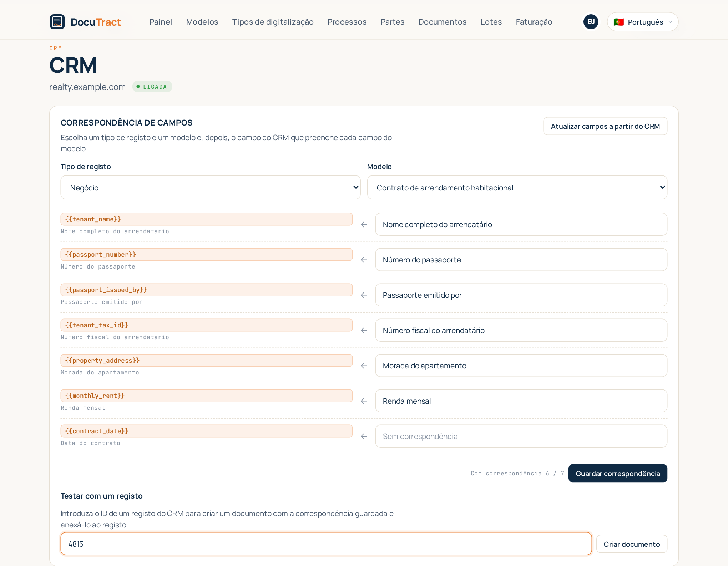The height and width of the screenshot is (566, 728).
Task: Open the Modelos nav item
Action: coord(202,22)
